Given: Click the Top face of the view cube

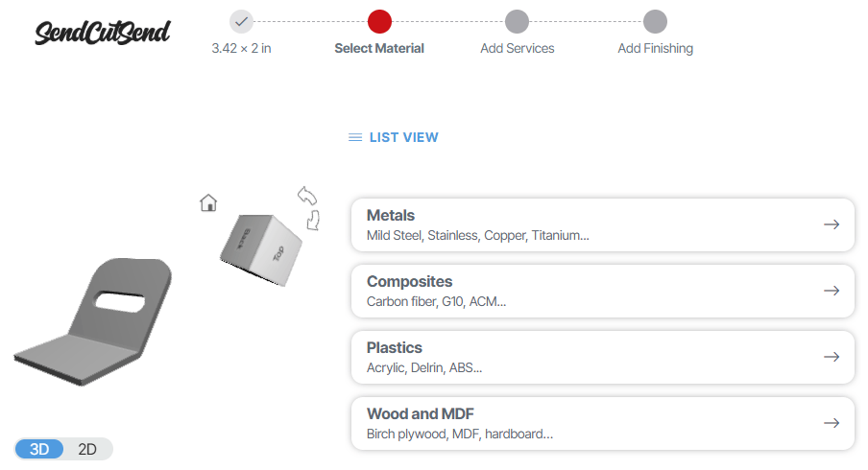Looking at the screenshot, I should click(x=279, y=253).
